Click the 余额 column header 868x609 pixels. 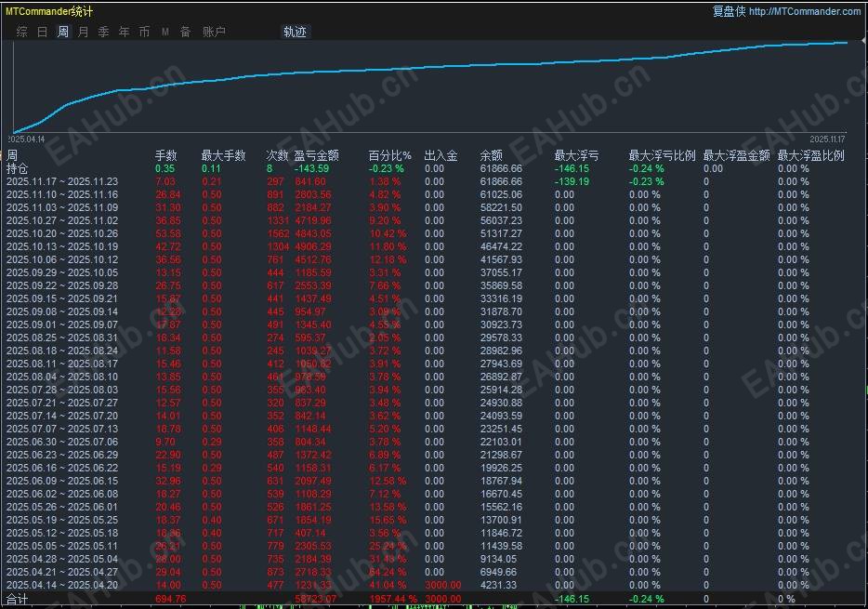[491, 155]
